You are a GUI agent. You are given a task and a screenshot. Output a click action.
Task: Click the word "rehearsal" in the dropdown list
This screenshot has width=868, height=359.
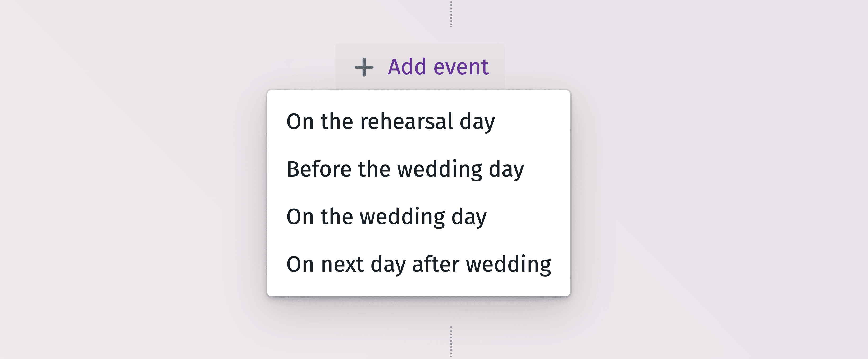[x=406, y=121]
